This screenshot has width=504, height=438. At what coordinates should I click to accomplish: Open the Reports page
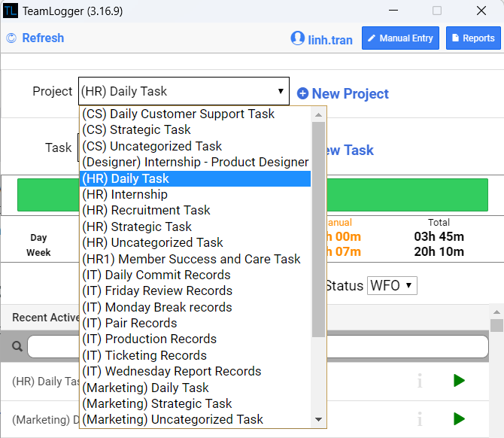[x=473, y=38]
